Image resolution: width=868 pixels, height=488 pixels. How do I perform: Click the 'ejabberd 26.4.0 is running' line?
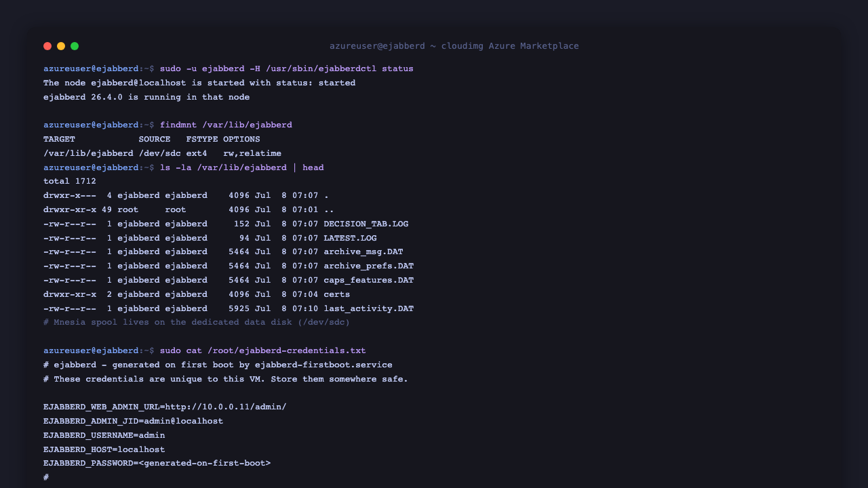tap(146, 97)
